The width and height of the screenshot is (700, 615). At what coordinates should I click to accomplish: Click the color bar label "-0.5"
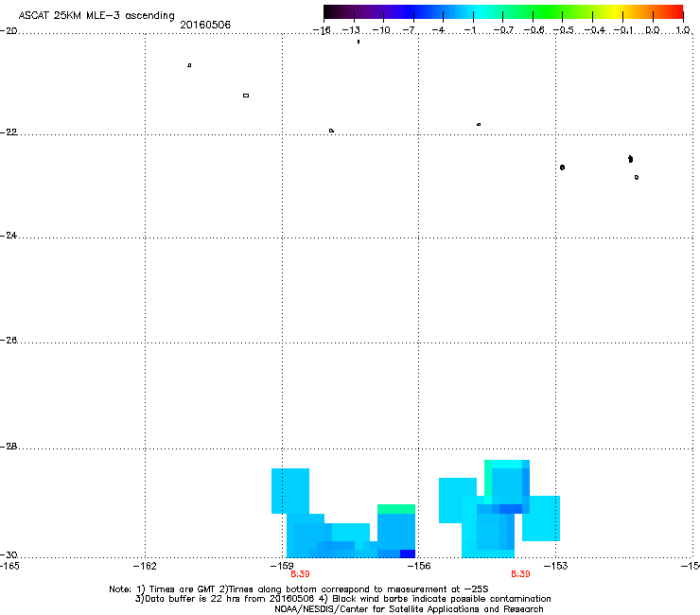click(563, 30)
